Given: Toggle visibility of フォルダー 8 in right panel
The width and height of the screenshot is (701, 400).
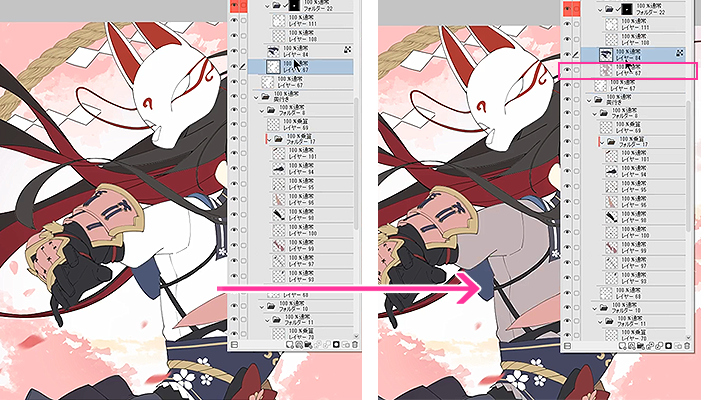Looking at the screenshot, I should (x=567, y=113).
